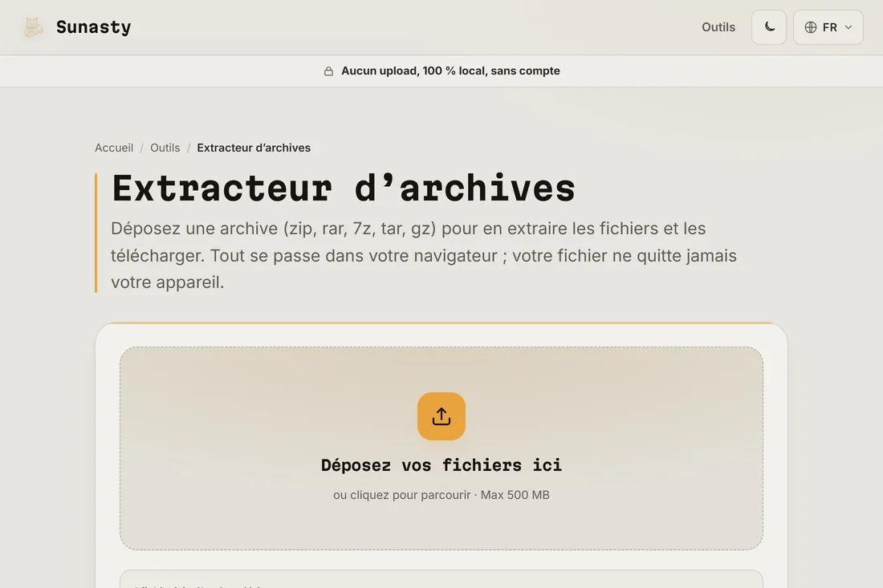The width and height of the screenshot is (883, 588).
Task: Open the Sunasty home brand name
Action: click(x=93, y=27)
